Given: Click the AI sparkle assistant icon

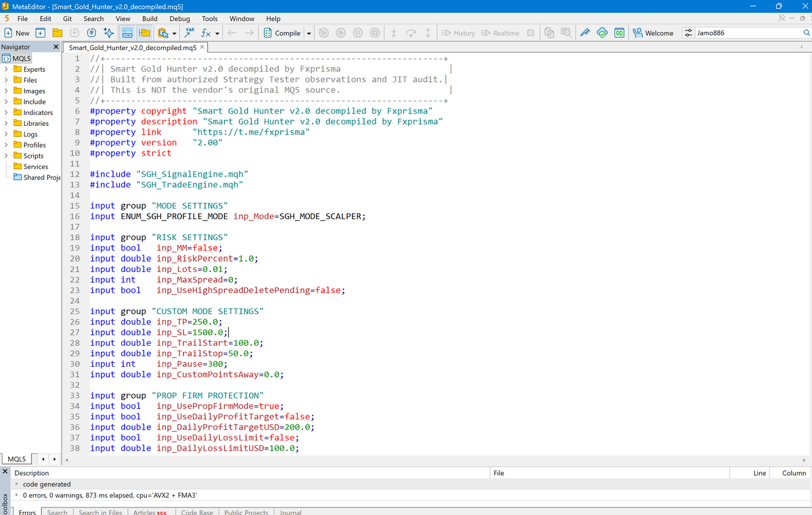Looking at the screenshot, I should [109, 33].
